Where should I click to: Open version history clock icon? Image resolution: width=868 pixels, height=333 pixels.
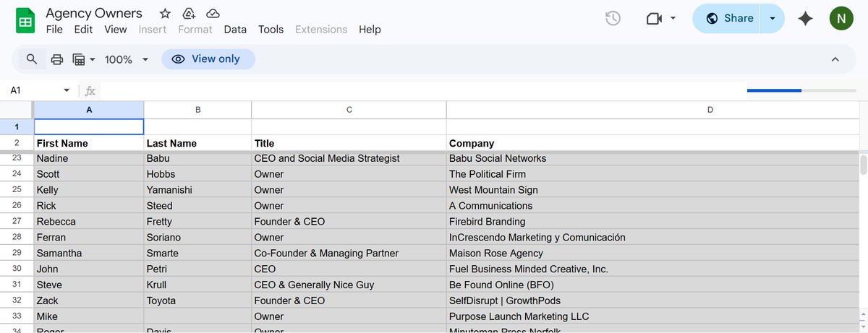tap(613, 18)
